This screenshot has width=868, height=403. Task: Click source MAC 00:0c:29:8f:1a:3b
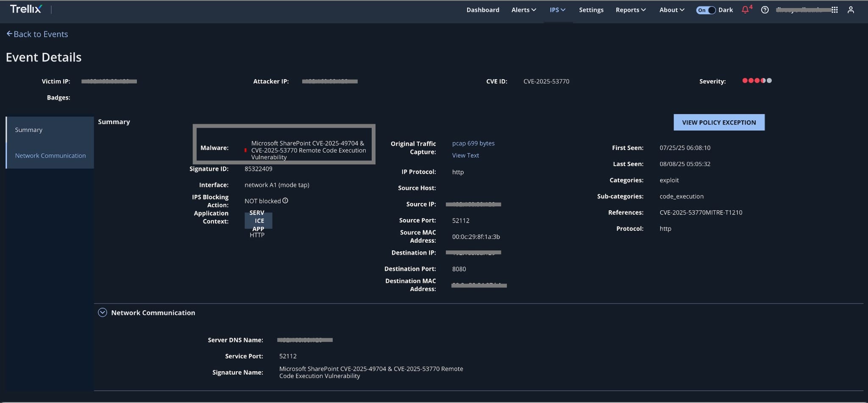(x=476, y=236)
